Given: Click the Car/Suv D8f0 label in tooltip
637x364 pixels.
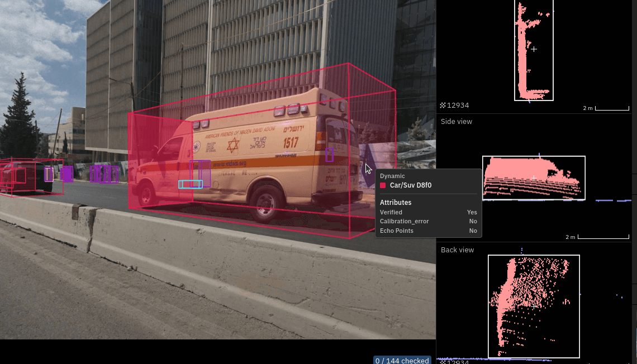Looking at the screenshot, I should (x=411, y=185).
